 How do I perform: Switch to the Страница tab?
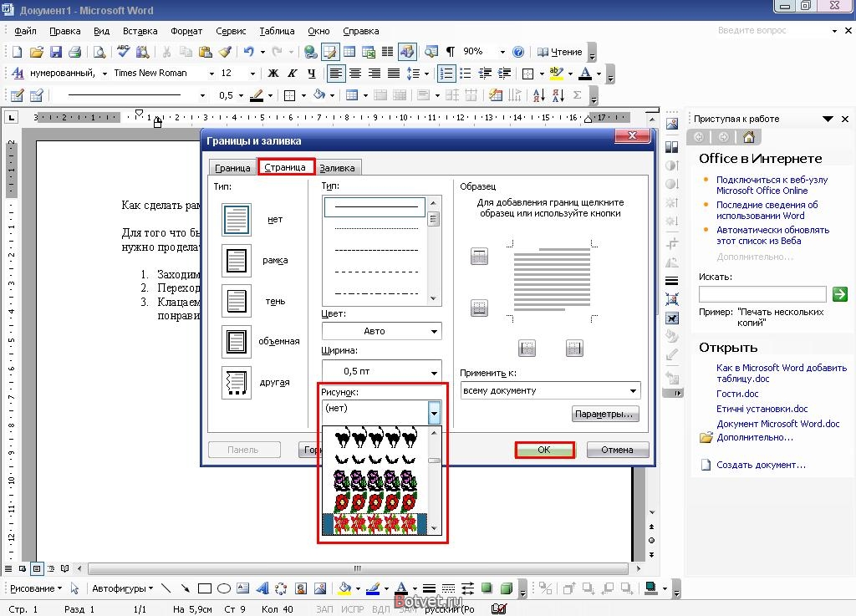point(285,167)
